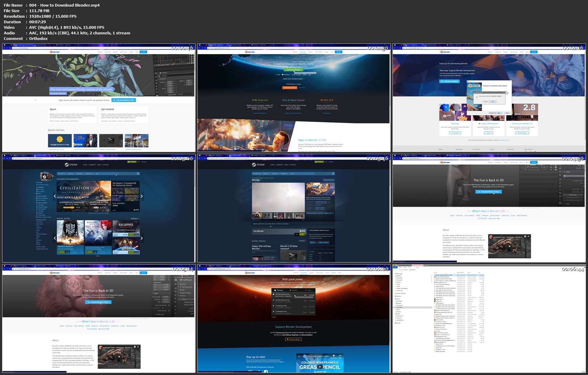Click 2.79 Windows 64 bit build row

click(293, 306)
